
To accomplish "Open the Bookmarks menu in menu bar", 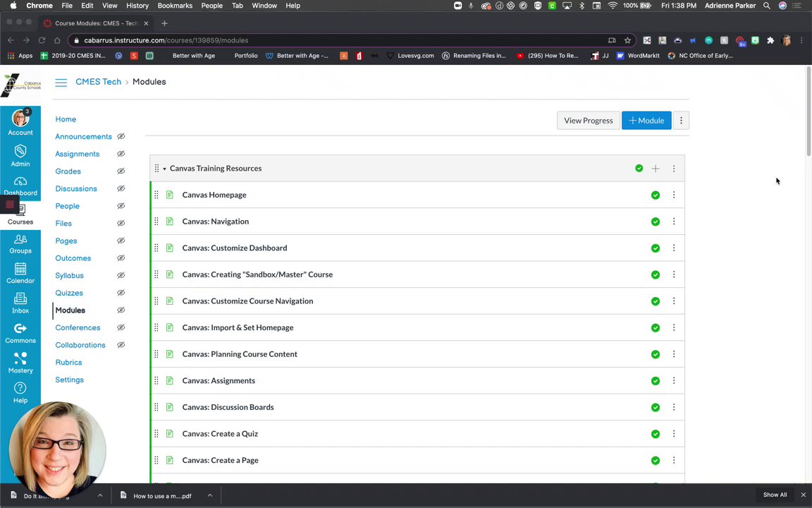I will click(175, 6).
